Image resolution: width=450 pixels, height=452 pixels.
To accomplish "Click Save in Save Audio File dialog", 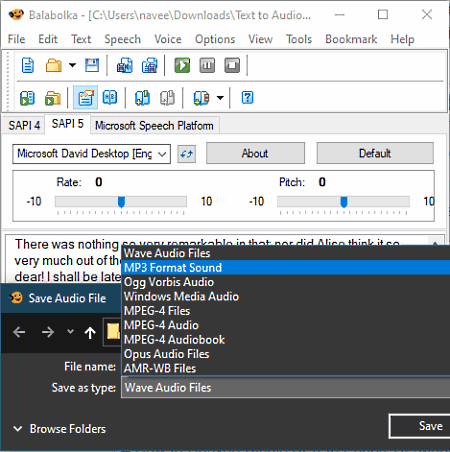I will [420, 426].
